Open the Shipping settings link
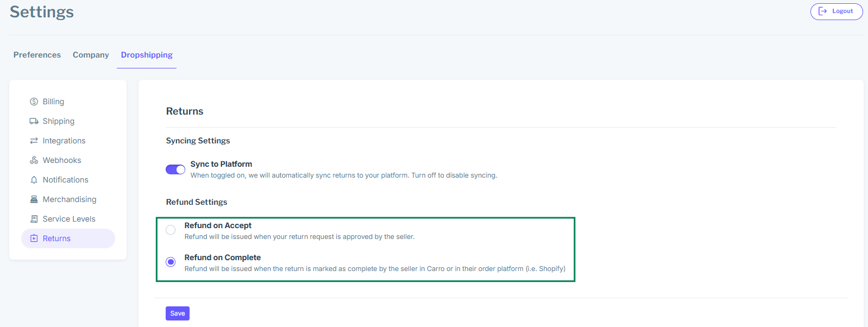Viewport: 868px width, 327px height. tap(59, 121)
